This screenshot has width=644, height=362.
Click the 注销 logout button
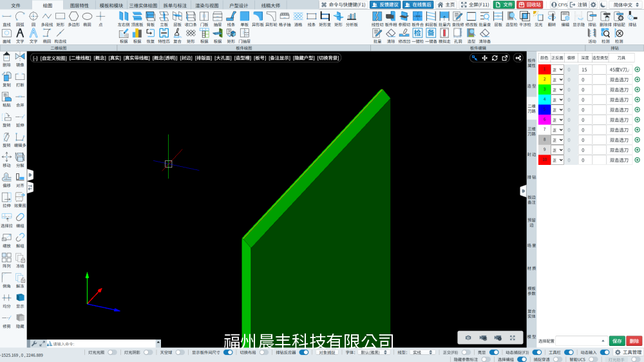[579, 5]
